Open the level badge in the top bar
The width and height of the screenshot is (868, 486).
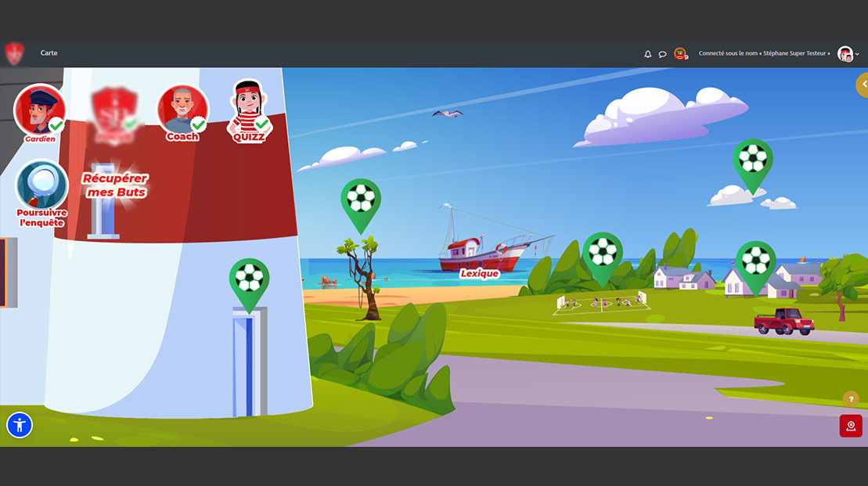click(680, 53)
